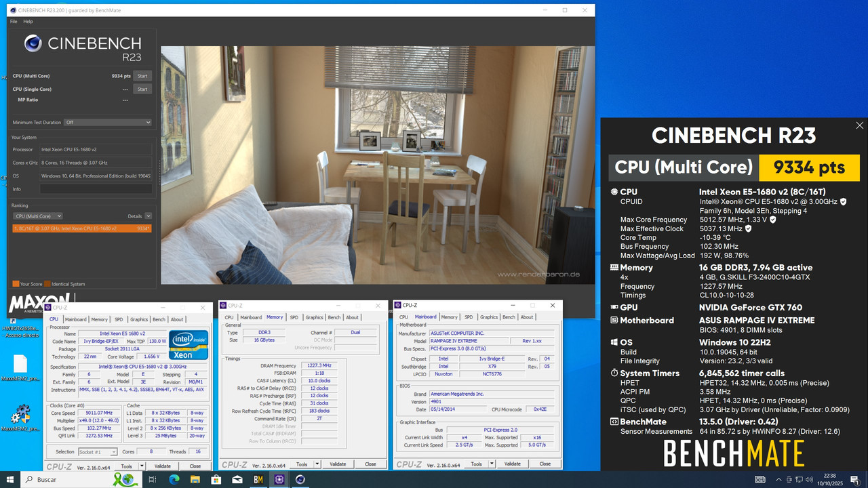The image size is (868, 488).
Task: Click the Memory CPU-Z window title icon
Action: [224, 306]
